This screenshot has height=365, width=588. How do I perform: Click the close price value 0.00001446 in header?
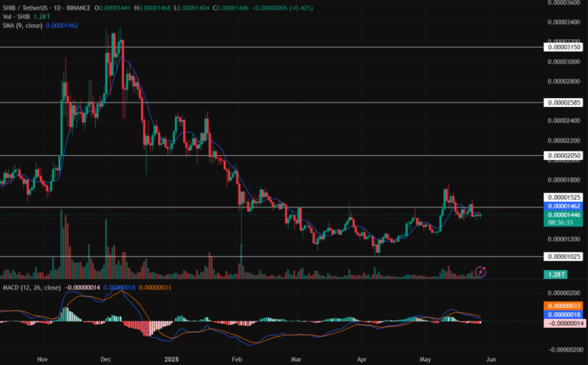(231, 8)
